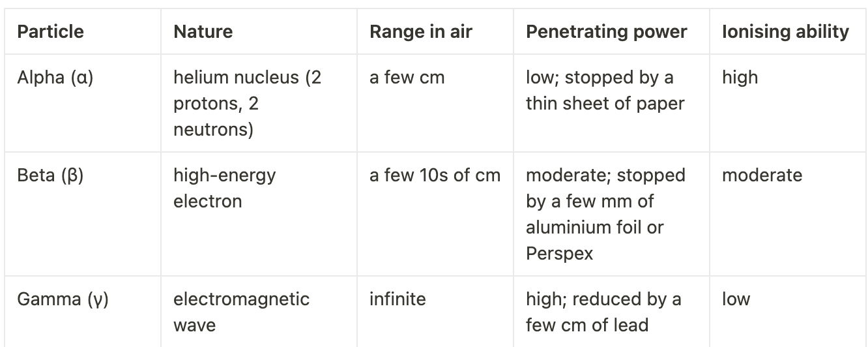Click the Alpha (α) cell
The image size is (868, 347).
point(55,78)
